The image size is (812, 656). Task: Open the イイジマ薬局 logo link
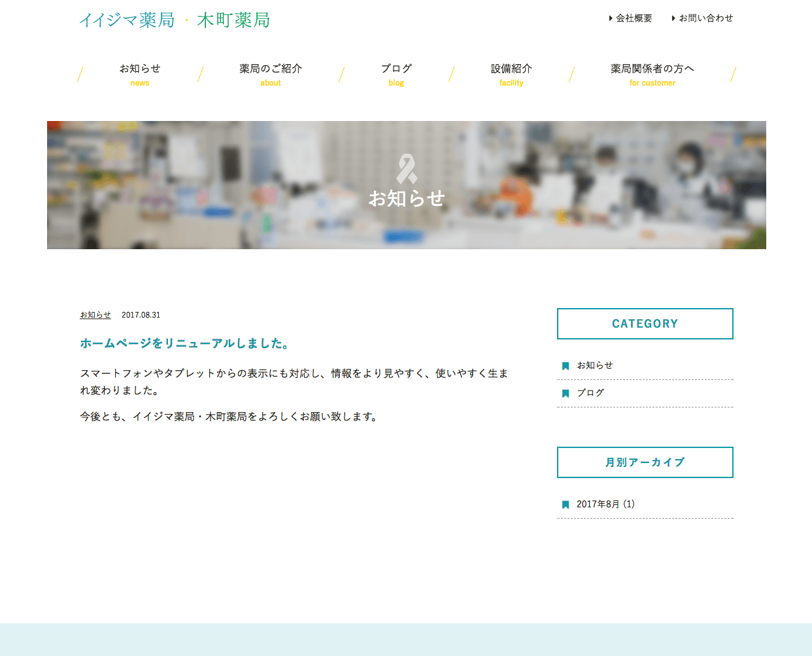click(x=127, y=20)
